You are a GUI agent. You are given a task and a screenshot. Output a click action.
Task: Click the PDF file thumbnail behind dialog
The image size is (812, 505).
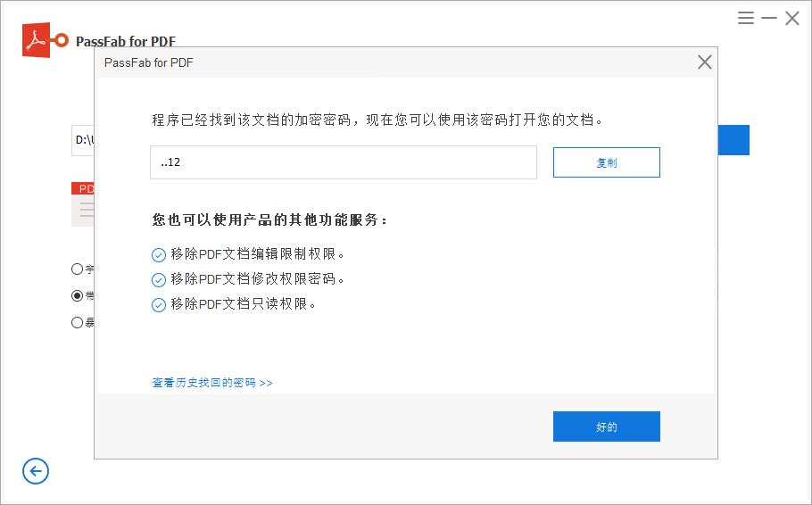click(83, 204)
